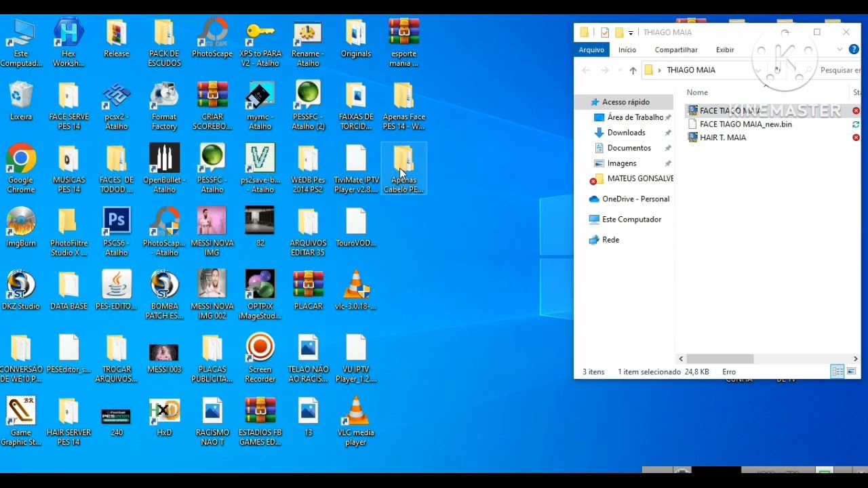Open the PhotoScape desktop icon
The image size is (868, 488).
(x=212, y=38)
